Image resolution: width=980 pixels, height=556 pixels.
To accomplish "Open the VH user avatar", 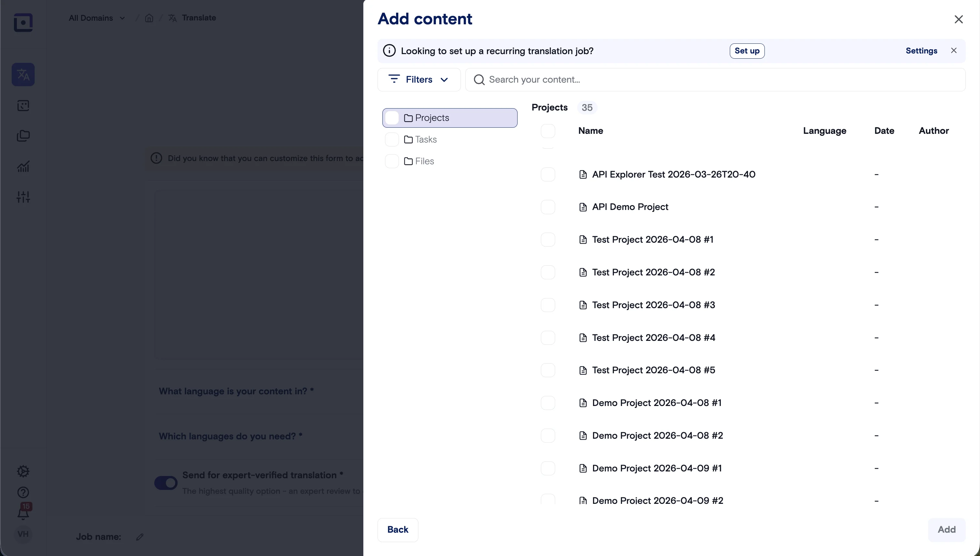I will click(23, 534).
